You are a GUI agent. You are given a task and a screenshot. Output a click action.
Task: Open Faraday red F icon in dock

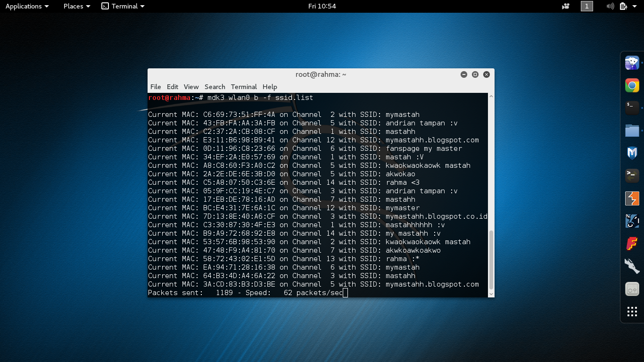click(x=632, y=244)
